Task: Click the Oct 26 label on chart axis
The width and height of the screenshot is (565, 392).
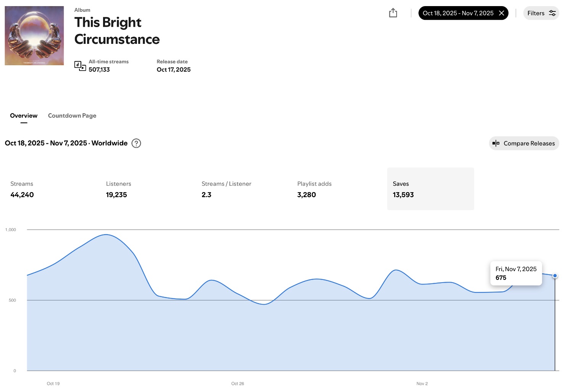Action: (x=237, y=384)
